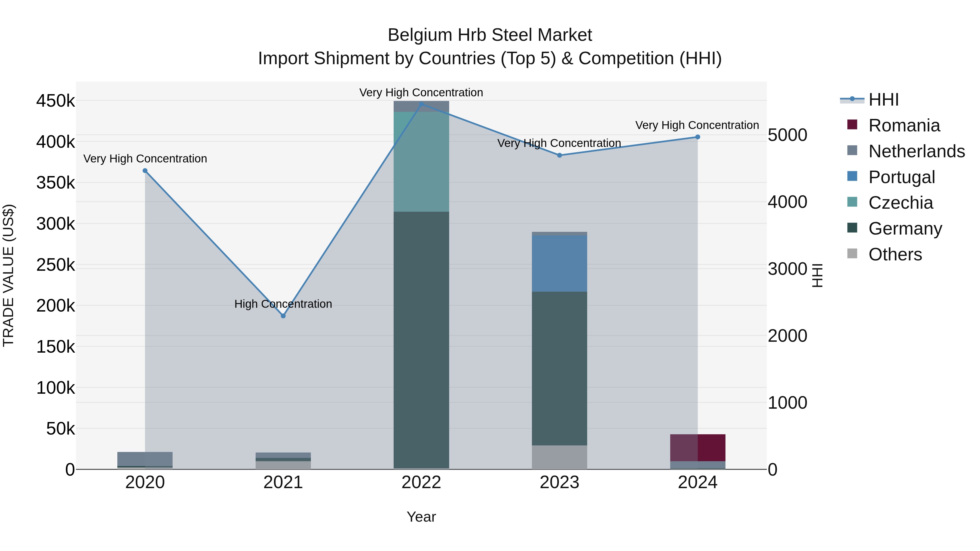Click the Others gray legend swatch

[852, 253]
